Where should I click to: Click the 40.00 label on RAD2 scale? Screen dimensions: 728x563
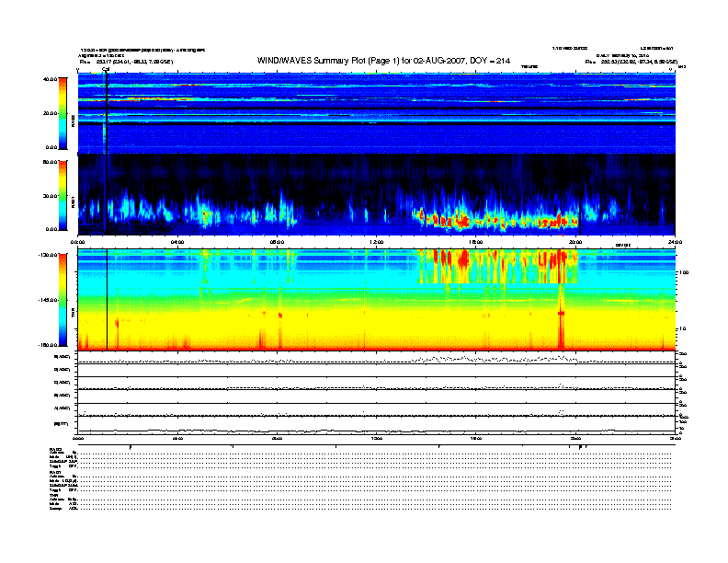pos(50,79)
